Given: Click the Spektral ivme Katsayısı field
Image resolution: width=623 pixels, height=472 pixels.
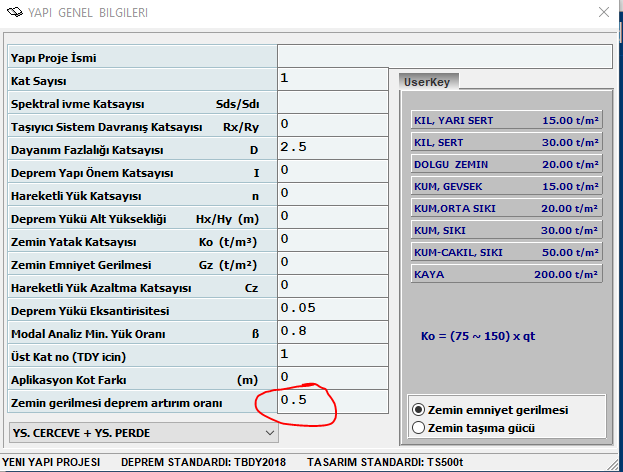Looking at the screenshot, I should click(x=332, y=102).
